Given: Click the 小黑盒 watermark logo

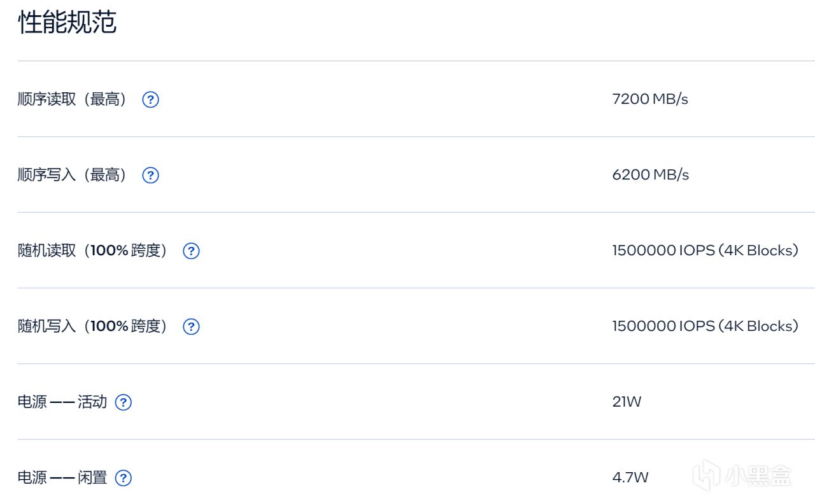Looking at the screenshot, I should [742, 475].
